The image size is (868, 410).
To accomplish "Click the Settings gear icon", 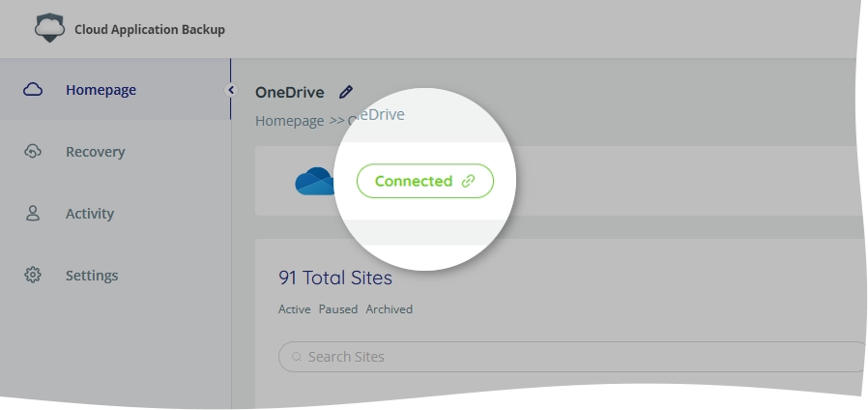I will (33, 275).
